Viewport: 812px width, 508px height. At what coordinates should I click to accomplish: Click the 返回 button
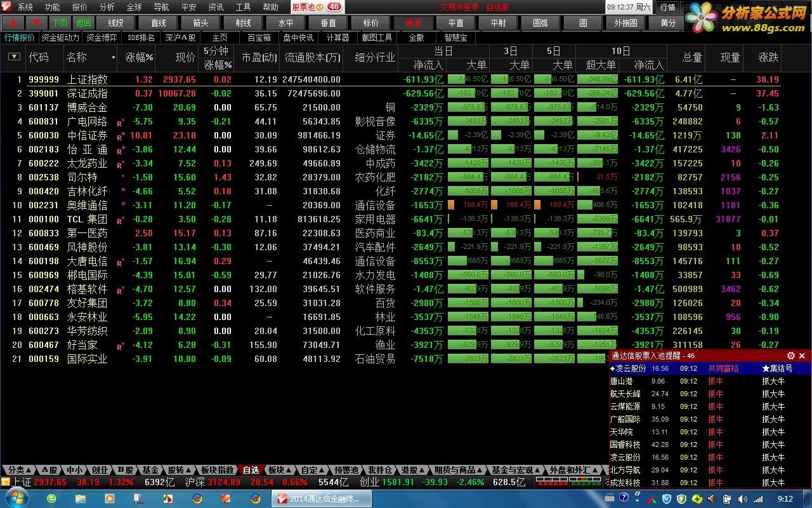(x=84, y=23)
